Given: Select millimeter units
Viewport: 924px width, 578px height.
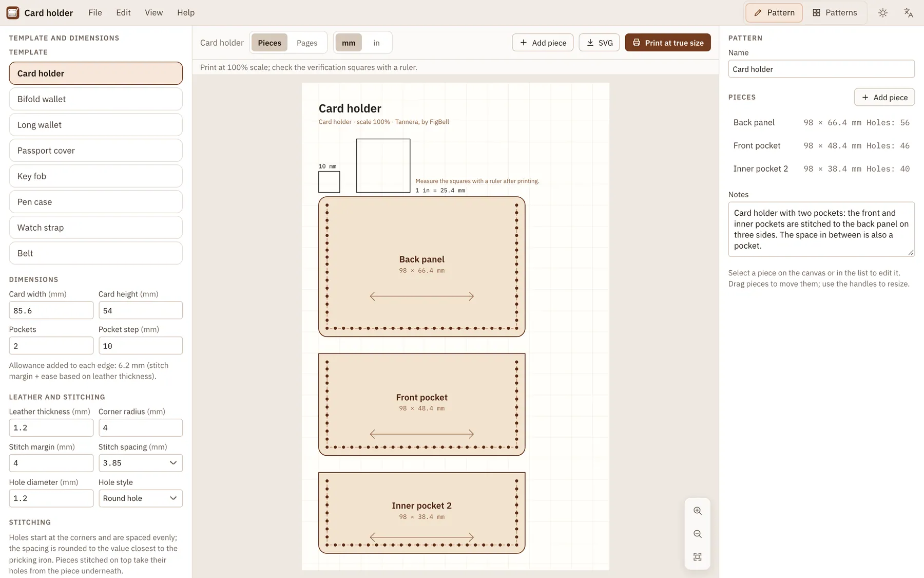Looking at the screenshot, I should coord(349,43).
